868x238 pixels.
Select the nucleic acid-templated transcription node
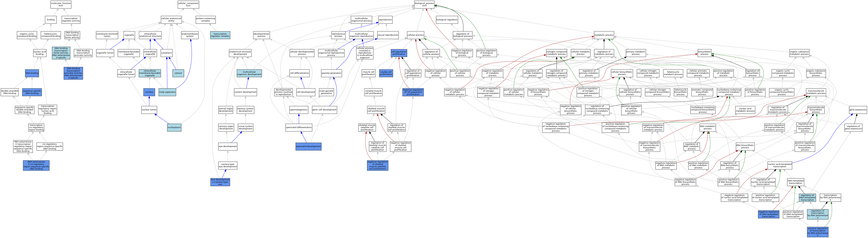780,165
